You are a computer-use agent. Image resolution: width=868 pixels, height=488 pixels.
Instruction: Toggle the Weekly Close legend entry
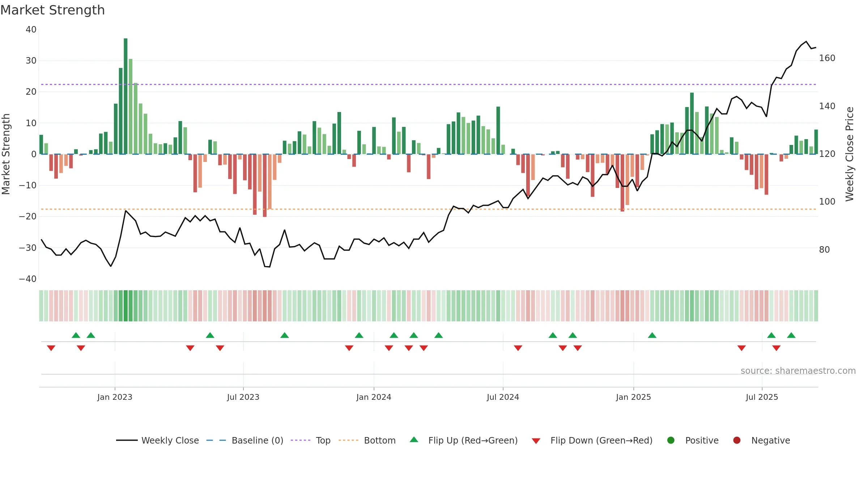(157, 440)
